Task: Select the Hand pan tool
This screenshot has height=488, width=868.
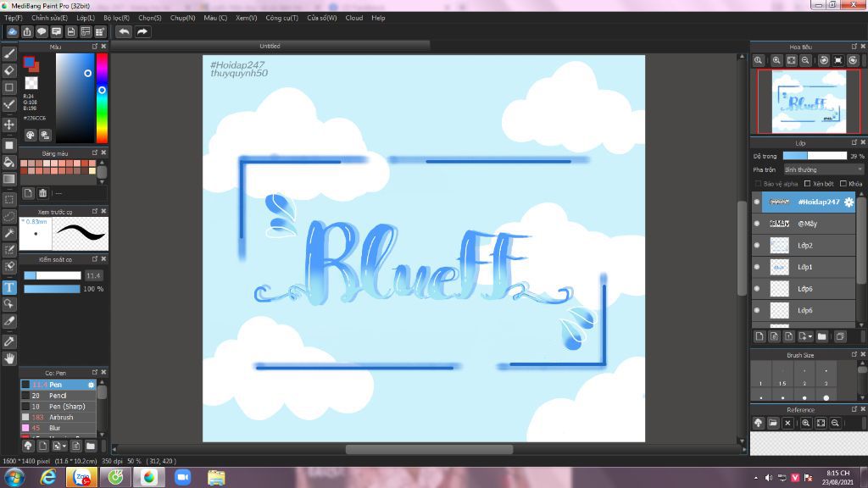Action: [9, 358]
